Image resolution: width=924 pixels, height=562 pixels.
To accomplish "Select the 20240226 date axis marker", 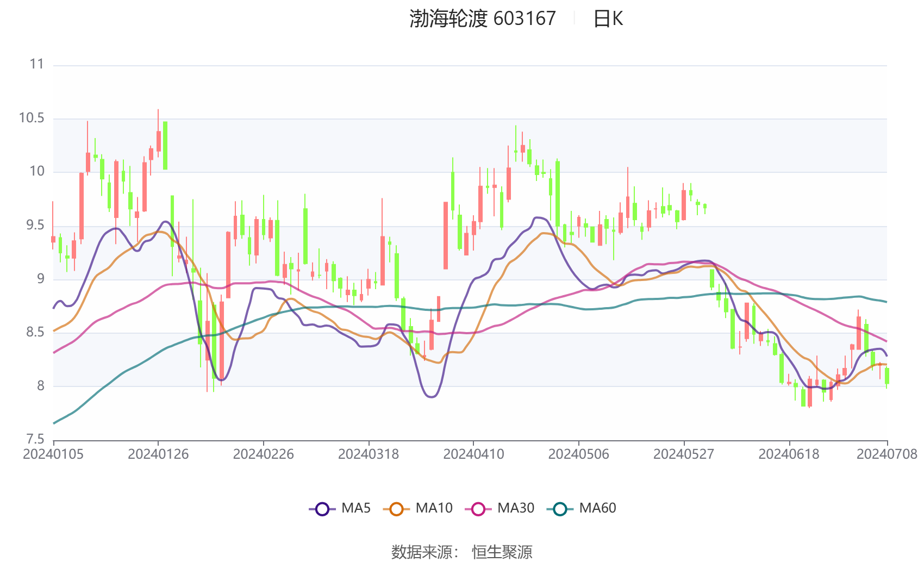I will [x=264, y=454].
